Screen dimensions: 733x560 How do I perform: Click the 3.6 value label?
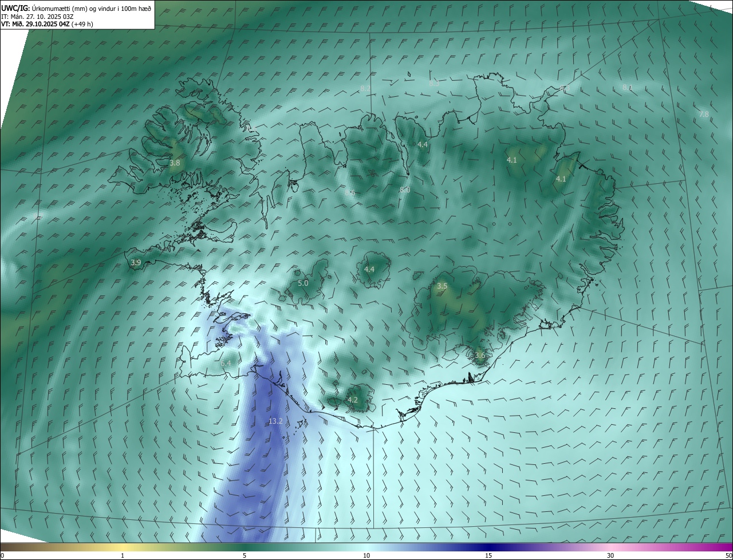pyautogui.click(x=480, y=355)
